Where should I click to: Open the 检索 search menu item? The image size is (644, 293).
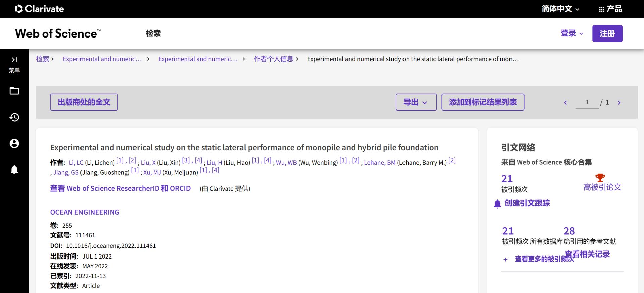pyautogui.click(x=153, y=33)
